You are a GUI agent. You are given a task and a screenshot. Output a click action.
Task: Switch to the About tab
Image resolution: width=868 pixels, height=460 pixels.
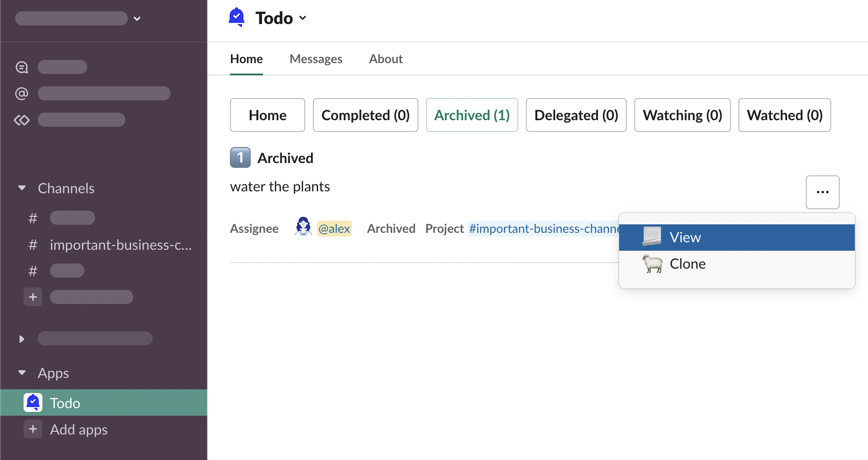click(x=385, y=59)
